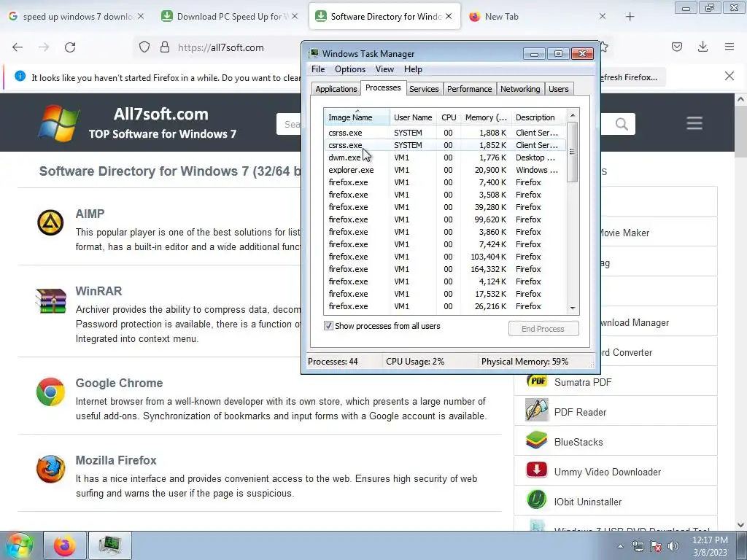Click the website search magnifier icon
747x560 pixels.
coord(622,124)
